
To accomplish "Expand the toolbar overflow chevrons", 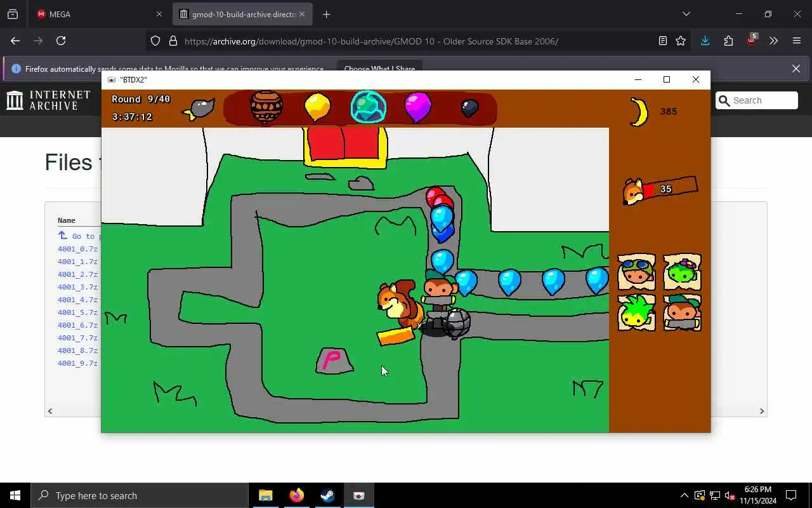I will pos(773,41).
